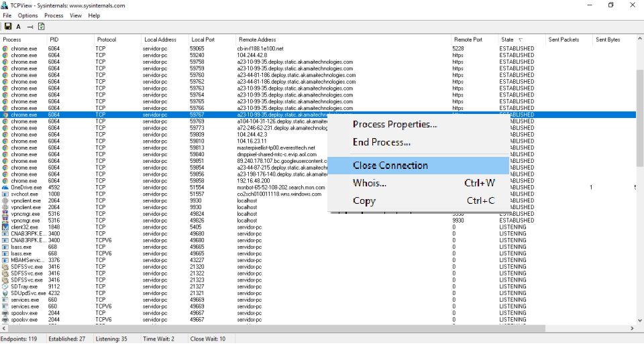Click the 'A' resolve addresses toolbar icon
Image resolution: width=644 pixels, height=362 pixels.
[19, 27]
